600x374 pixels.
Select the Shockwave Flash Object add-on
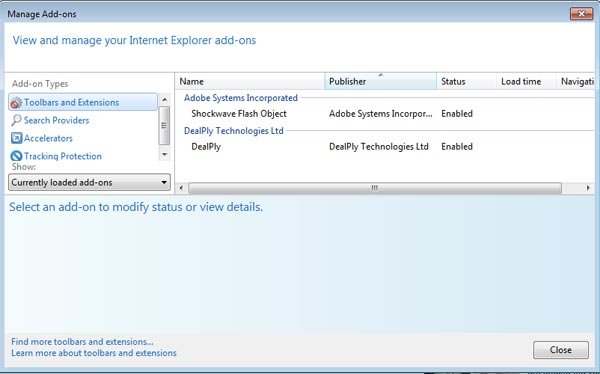[239, 114]
